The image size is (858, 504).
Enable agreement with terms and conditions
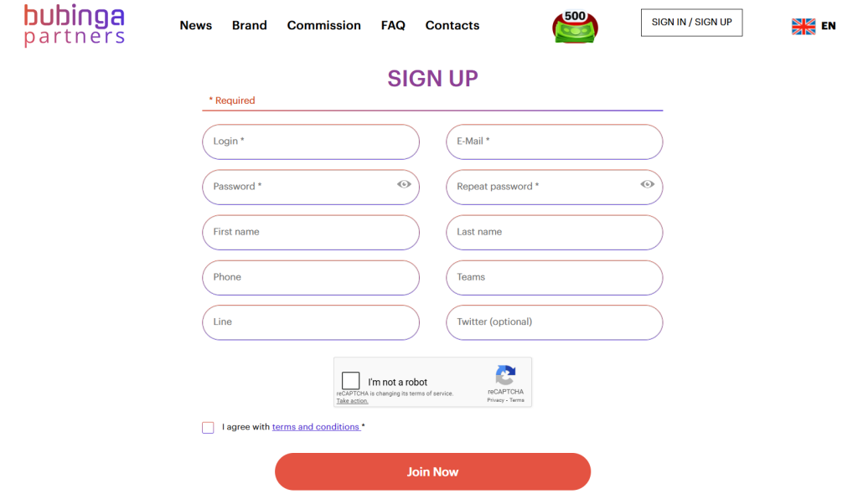tap(208, 427)
